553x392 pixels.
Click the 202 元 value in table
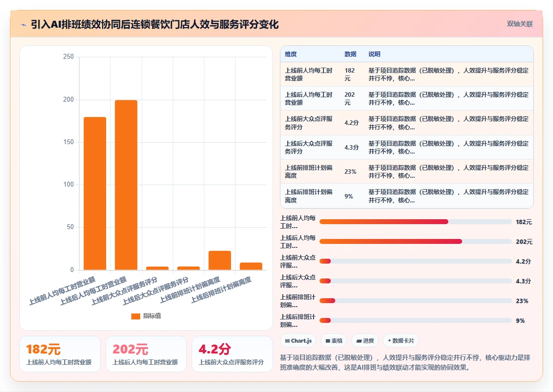(x=350, y=99)
